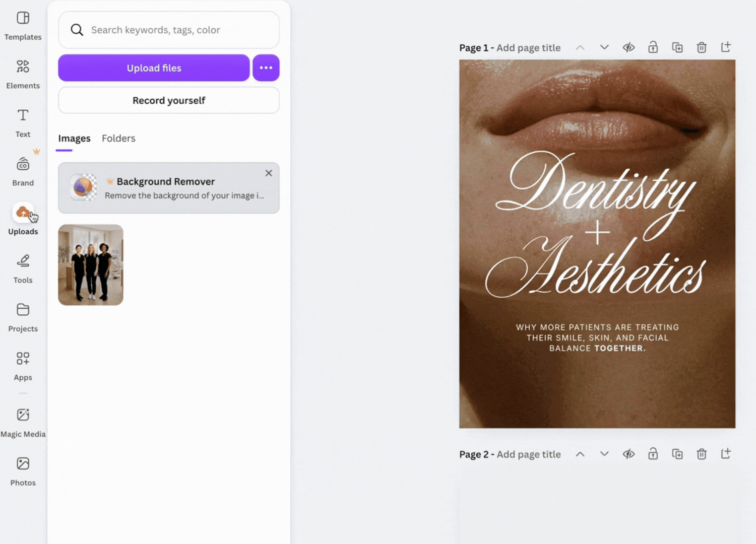Select the uploaded team photo thumbnail
The height and width of the screenshot is (544, 756).
(91, 265)
